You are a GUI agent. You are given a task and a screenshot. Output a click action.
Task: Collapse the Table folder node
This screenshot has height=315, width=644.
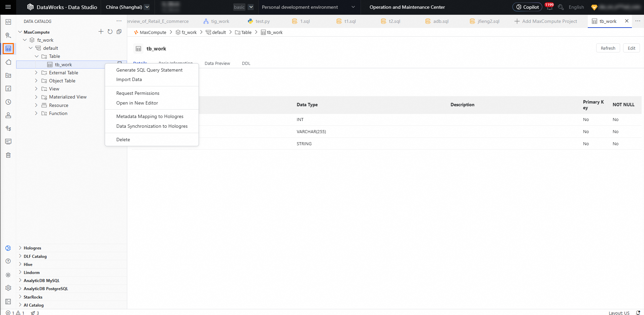coord(36,56)
